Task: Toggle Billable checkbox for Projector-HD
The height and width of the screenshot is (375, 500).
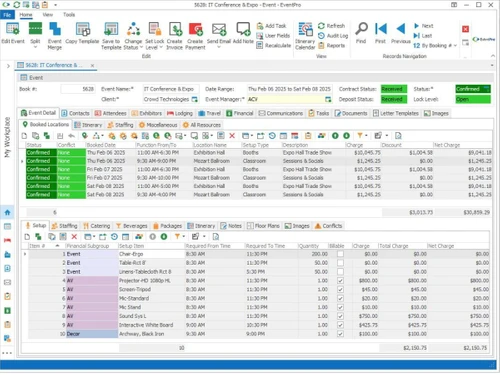Action: [340, 281]
